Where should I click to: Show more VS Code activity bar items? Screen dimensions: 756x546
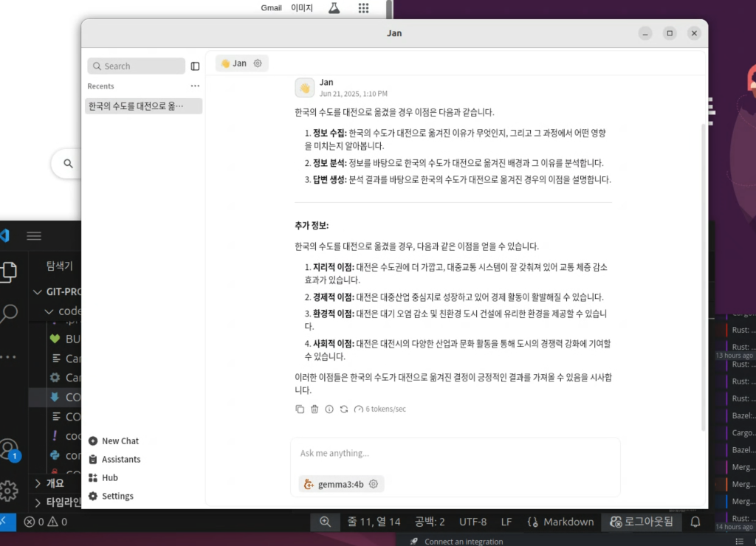(9, 356)
